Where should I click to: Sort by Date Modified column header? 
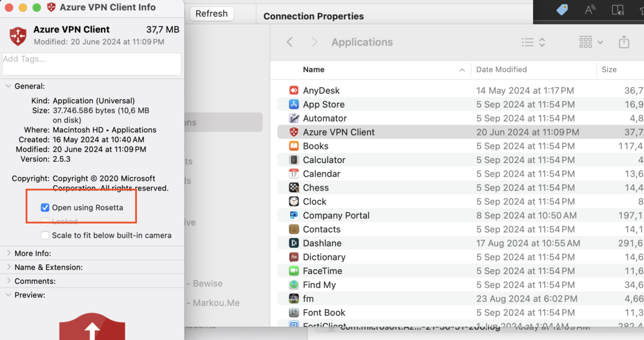pos(501,69)
